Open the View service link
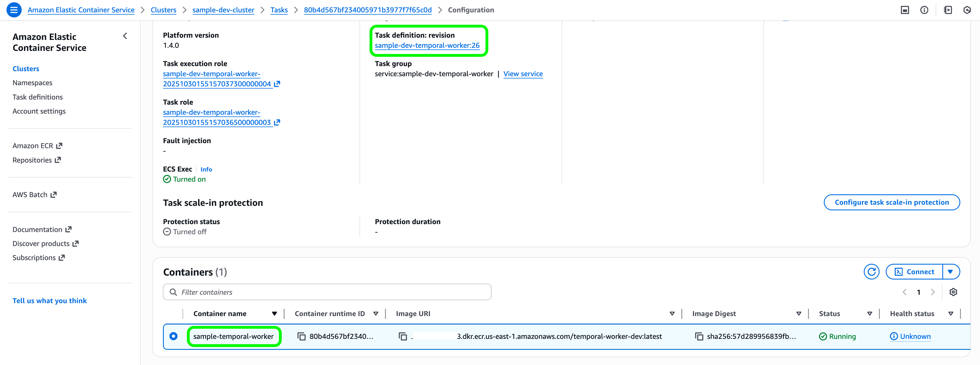Screen dimensions: 980x365 [523, 74]
